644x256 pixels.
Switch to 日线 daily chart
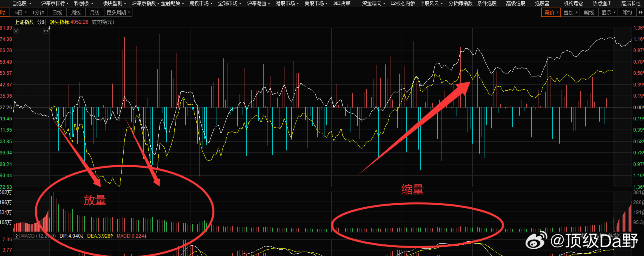point(57,12)
